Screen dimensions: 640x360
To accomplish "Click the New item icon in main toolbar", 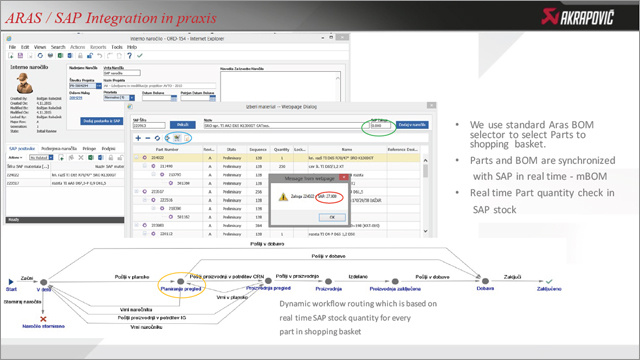I will pyautogui.click(x=11, y=56).
